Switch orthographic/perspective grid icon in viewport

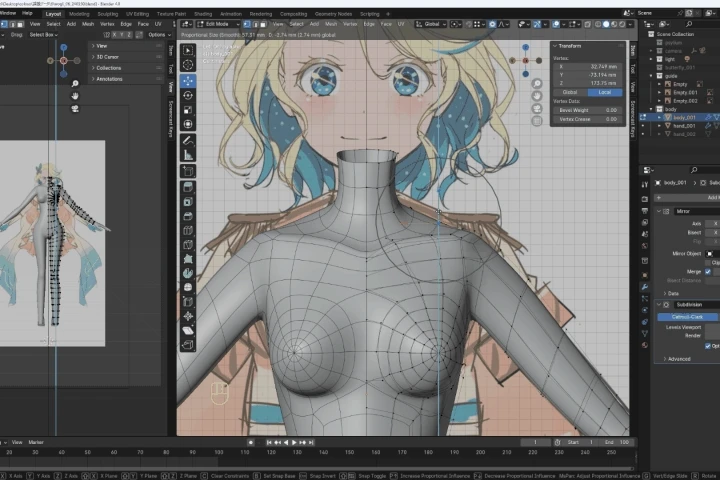click(x=537, y=121)
